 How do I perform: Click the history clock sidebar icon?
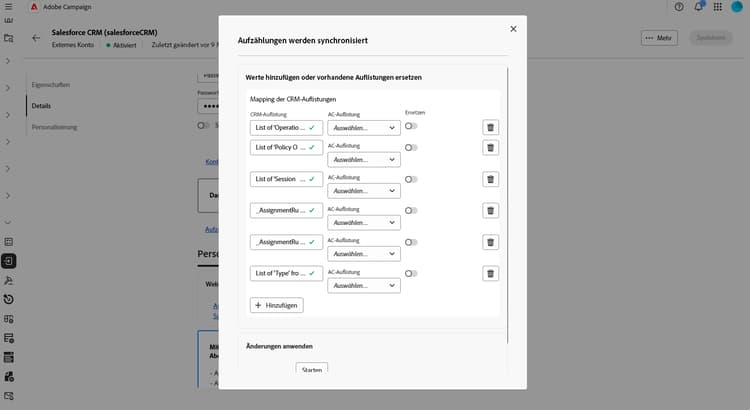pyautogui.click(x=9, y=299)
